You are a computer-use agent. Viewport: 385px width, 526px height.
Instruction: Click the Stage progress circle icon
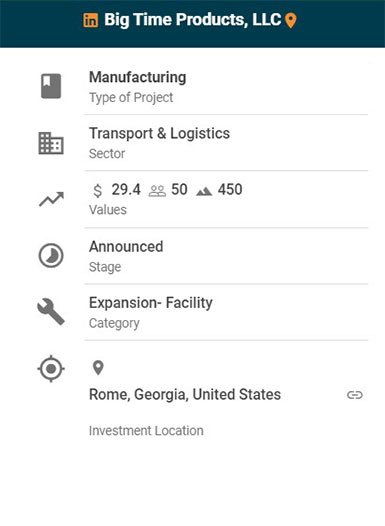point(51,256)
